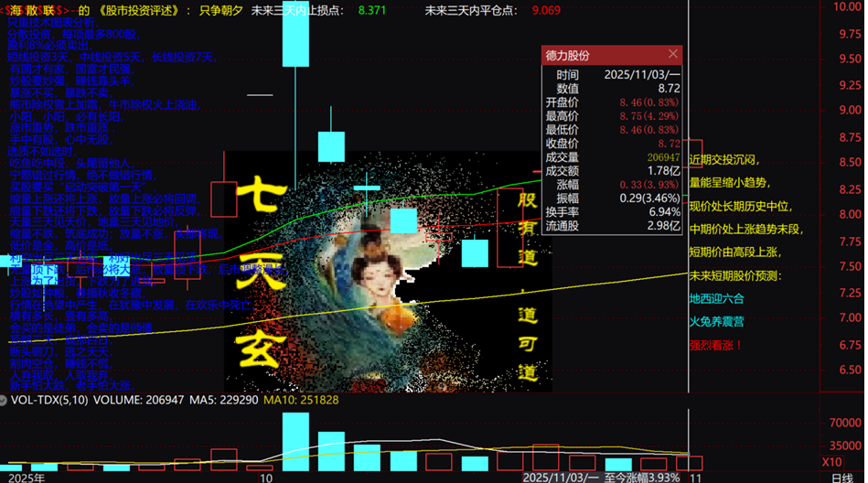Click the 70000 volume axis label
868x483 pixels.
click(x=845, y=424)
